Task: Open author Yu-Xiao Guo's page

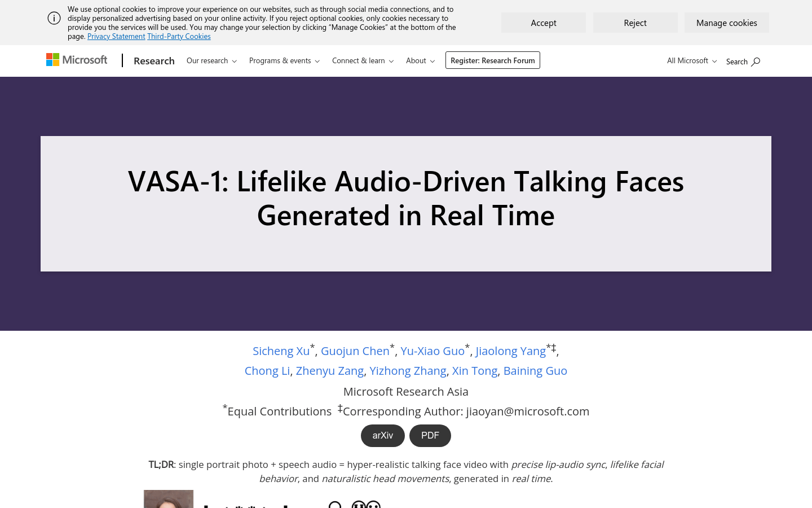Action: click(433, 351)
